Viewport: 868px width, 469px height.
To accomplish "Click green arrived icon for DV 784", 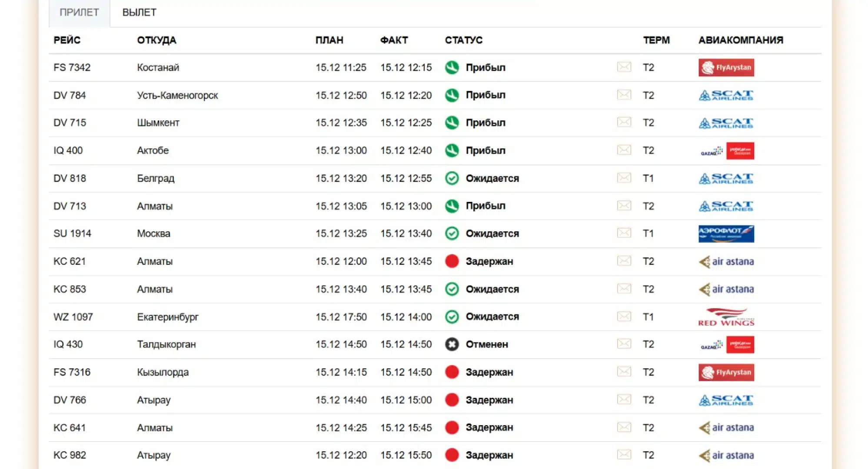I will tap(452, 95).
